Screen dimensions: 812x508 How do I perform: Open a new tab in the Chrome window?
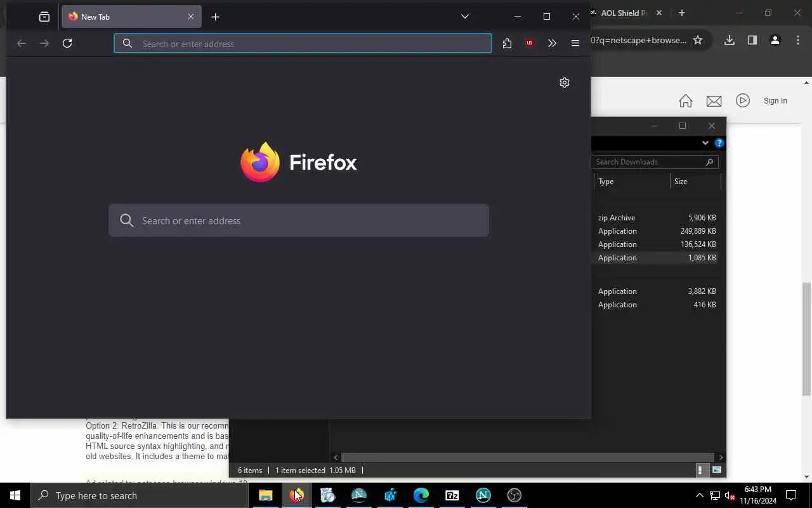click(x=681, y=13)
